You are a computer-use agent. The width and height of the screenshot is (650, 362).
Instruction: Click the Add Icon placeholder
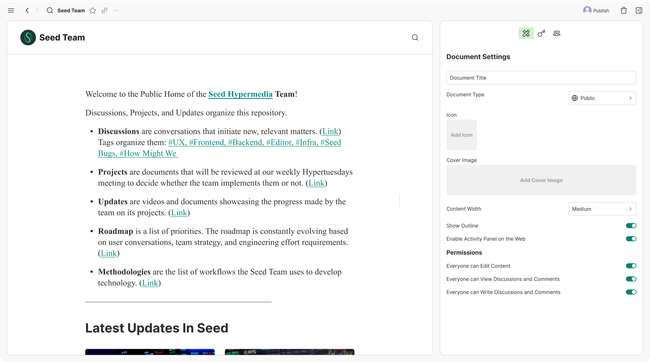[x=461, y=135]
